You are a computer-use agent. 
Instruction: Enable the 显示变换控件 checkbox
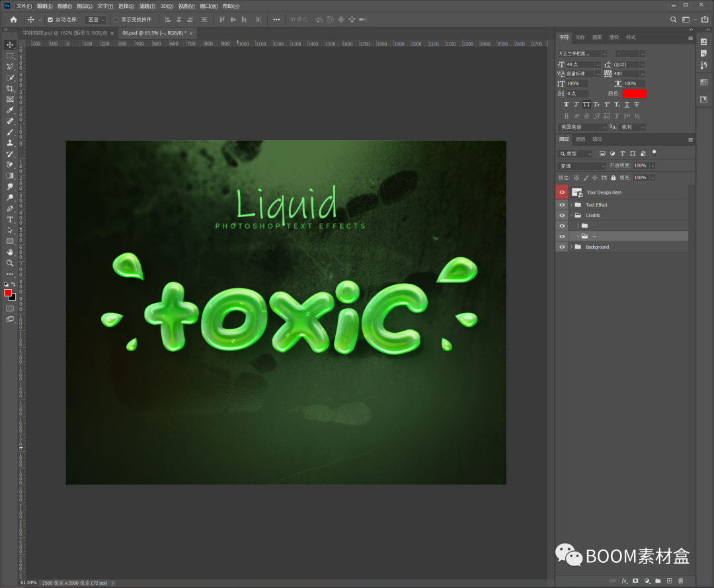(x=116, y=20)
